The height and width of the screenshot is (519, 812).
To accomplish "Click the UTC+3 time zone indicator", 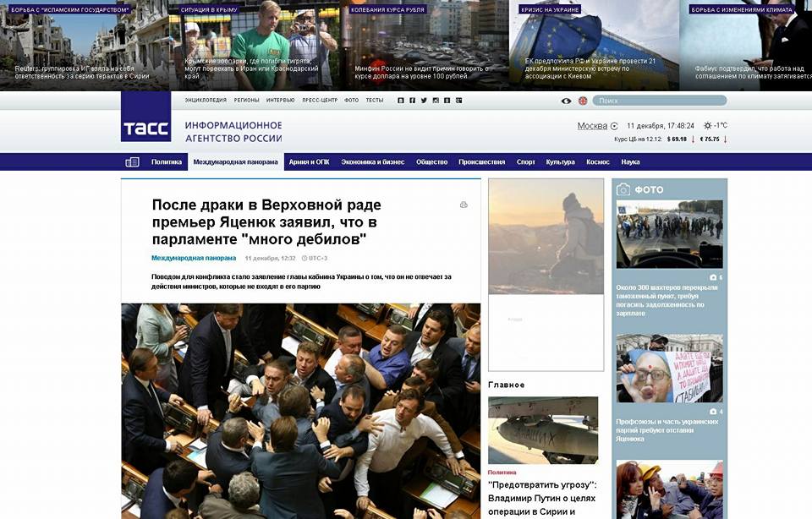I will click(315, 258).
